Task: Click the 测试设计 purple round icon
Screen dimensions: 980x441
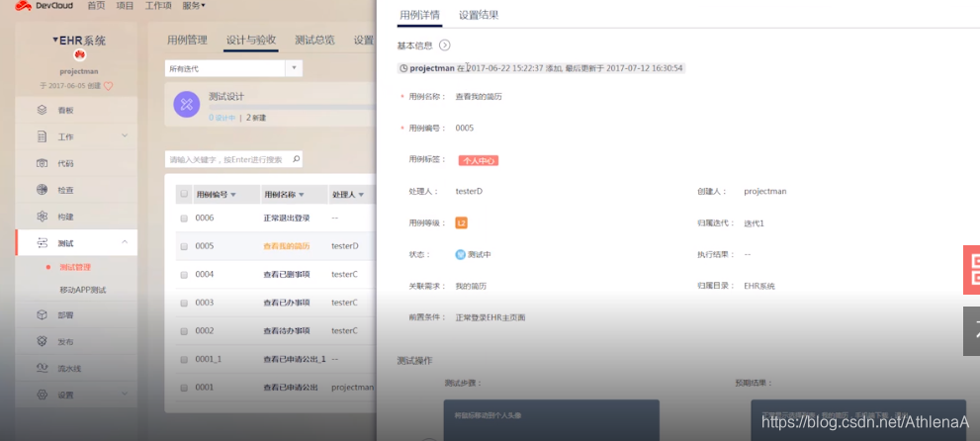Action: pyautogui.click(x=186, y=104)
